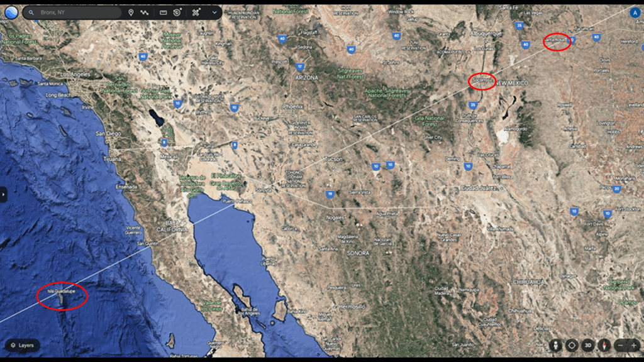Viewport: 644px width, 362px height.
Task: Fly to my location target icon
Action: pos(572,346)
